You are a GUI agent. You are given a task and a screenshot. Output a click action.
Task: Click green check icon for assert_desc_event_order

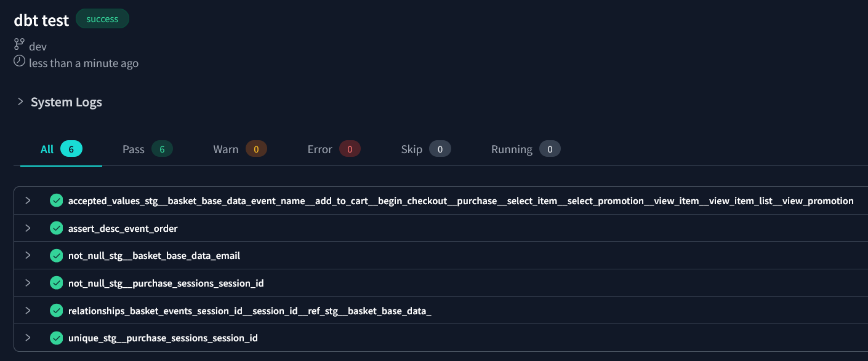[x=57, y=228]
